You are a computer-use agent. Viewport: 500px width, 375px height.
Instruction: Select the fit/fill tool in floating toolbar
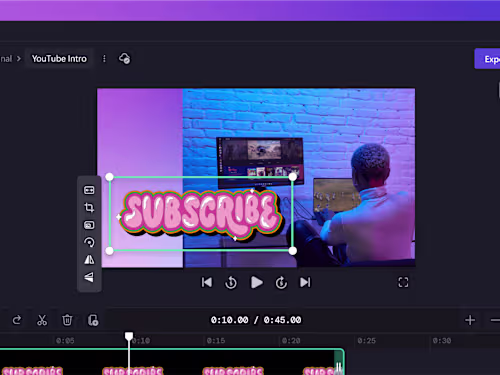[x=89, y=190]
